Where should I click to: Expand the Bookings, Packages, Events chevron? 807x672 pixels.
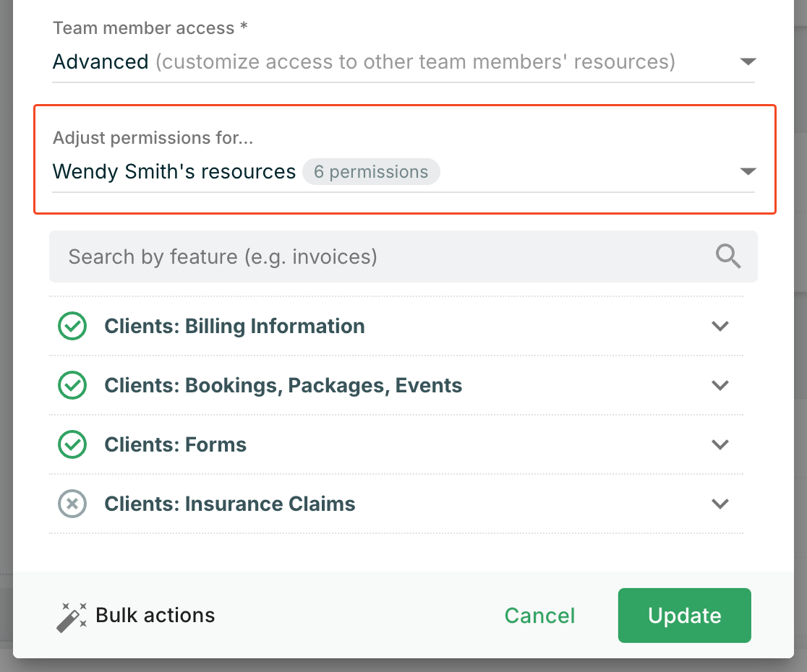pos(720,386)
